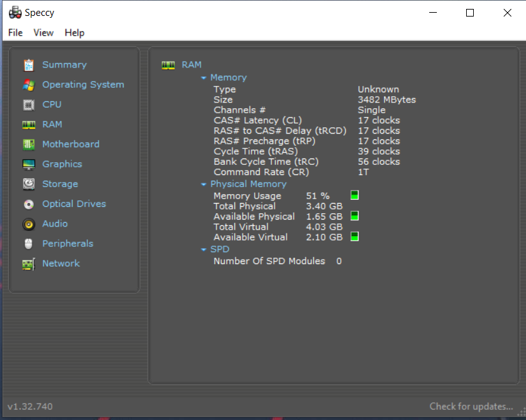Screen dimensions: 526x420
Task: Click the Memory Usage green tray icon
Action: click(355, 195)
